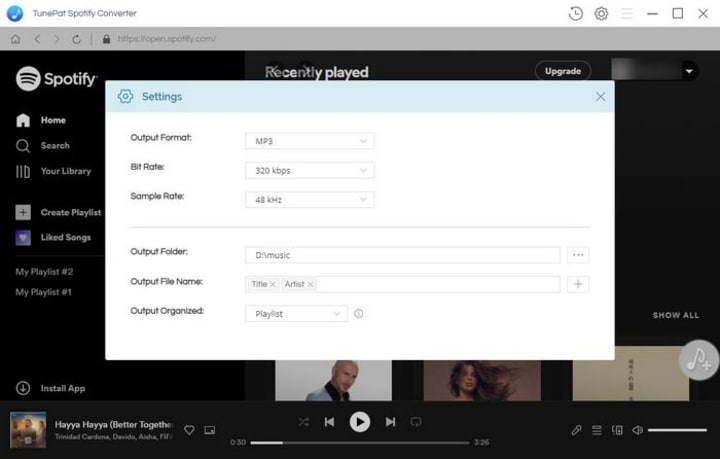Image resolution: width=720 pixels, height=459 pixels.
Task: Expand the user account dropdown arrow
Action: 689,71
